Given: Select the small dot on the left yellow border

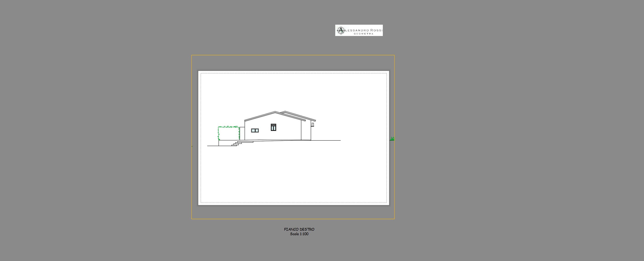Looking at the screenshot, I should point(192,146).
